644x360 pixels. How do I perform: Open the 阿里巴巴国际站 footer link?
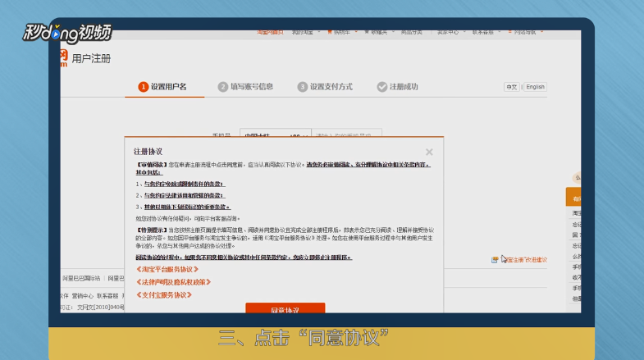click(x=81, y=278)
